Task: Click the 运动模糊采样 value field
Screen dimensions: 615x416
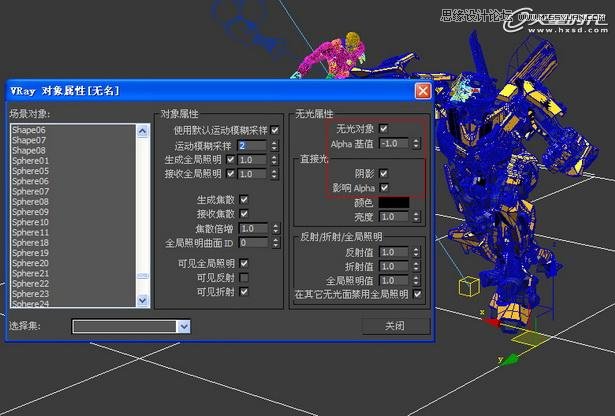Action: pos(253,145)
